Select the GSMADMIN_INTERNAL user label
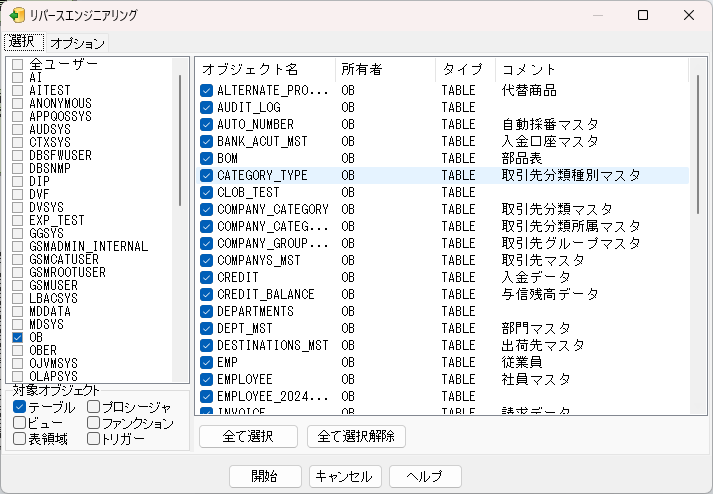713x494 pixels. tap(89, 246)
